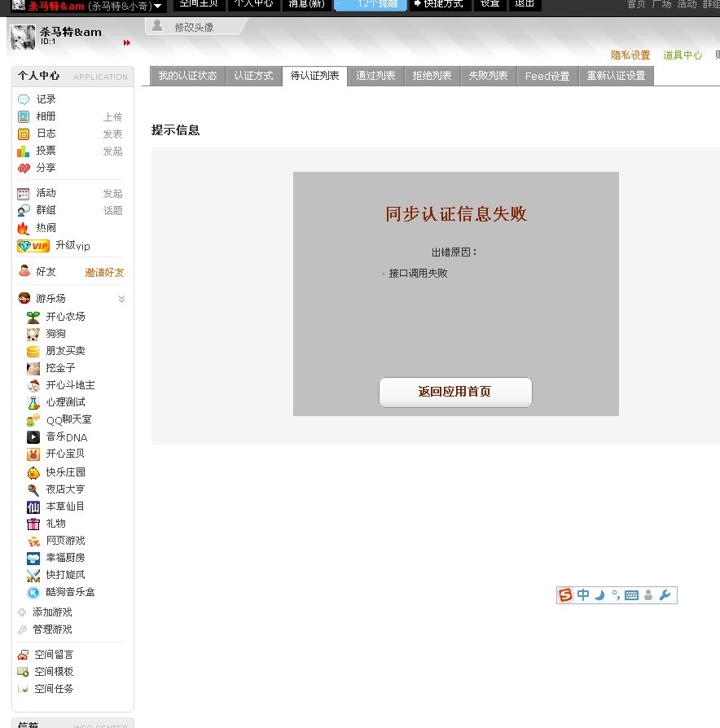Click the 狗狗 puppy icon
This screenshot has width=720, height=728.
33,335
